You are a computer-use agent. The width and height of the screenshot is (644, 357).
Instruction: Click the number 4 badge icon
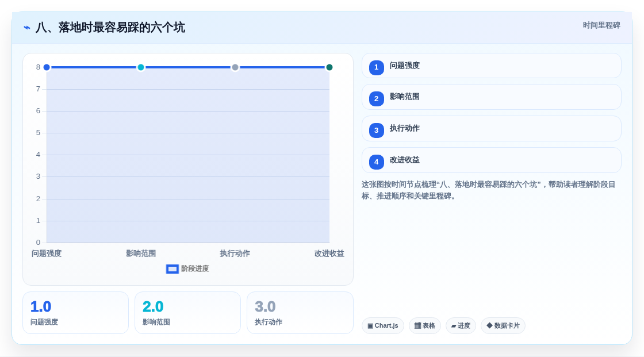pyautogui.click(x=376, y=162)
